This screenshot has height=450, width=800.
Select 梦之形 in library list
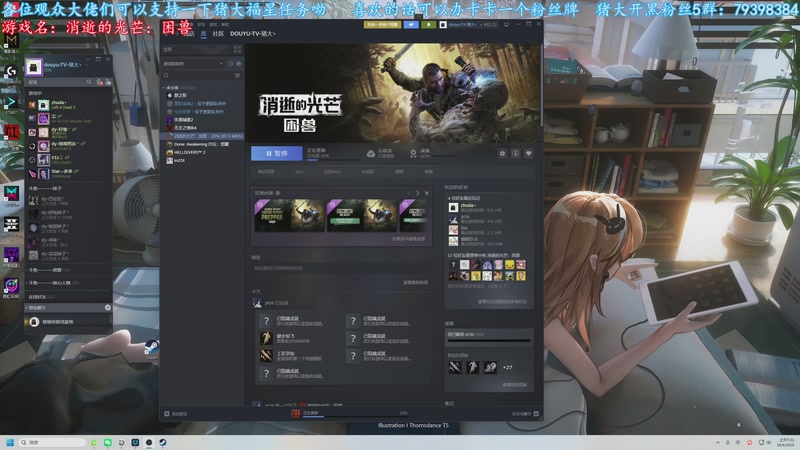coord(180,95)
